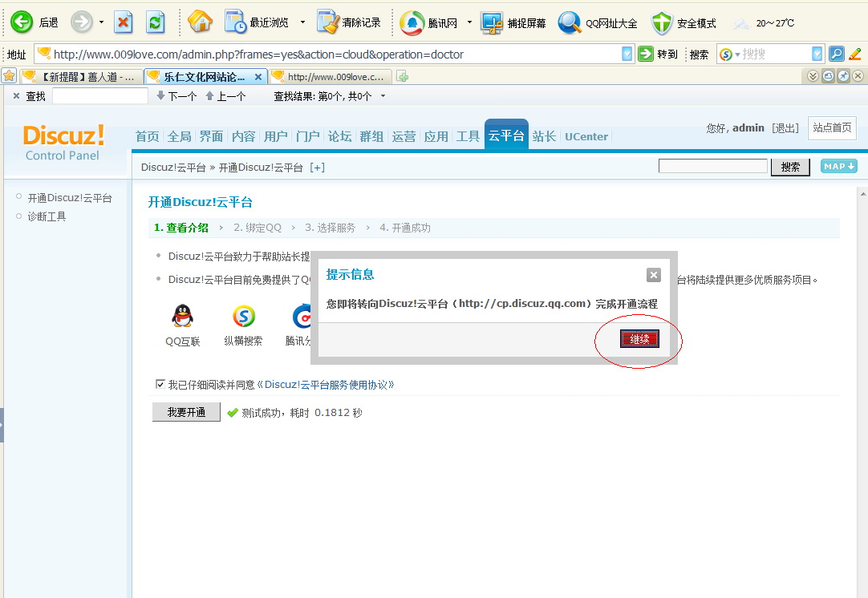Open the 《Discuz!云平台服务使用协议》 link
Viewport: 868px width, 598px height.
[326, 385]
